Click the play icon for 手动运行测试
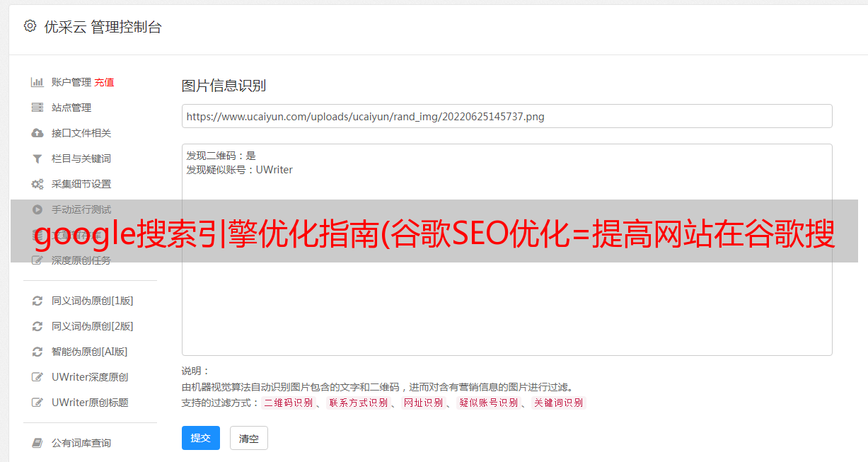Viewport: 868px width, 462px height. tap(37, 209)
